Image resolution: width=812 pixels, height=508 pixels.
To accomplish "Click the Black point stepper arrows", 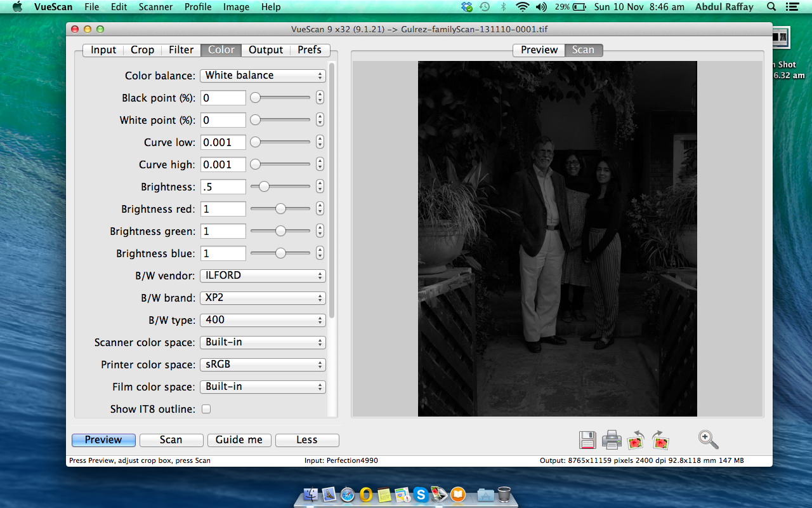I will pyautogui.click(x=320, y=98).
